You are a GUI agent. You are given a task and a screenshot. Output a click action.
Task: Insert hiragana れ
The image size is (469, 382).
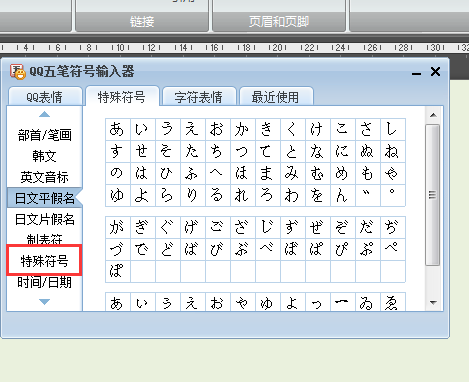[x=243, y=195]
